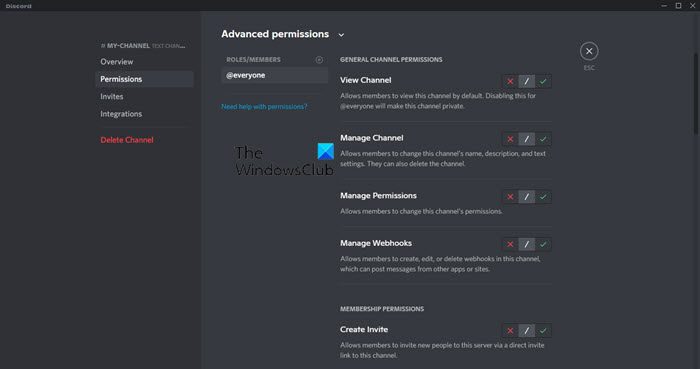
Task: Click the Manage Channel permission title
Action: 371,138
